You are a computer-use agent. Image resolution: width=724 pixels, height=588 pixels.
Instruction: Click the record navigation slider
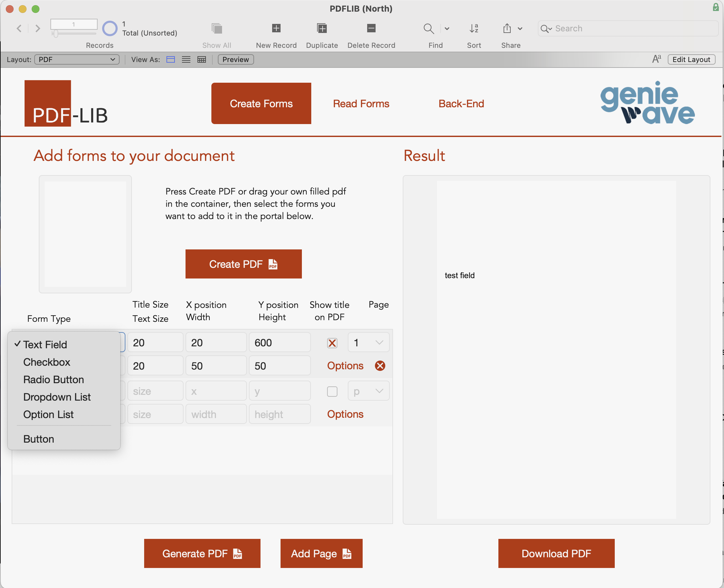(x=74, y=33)
